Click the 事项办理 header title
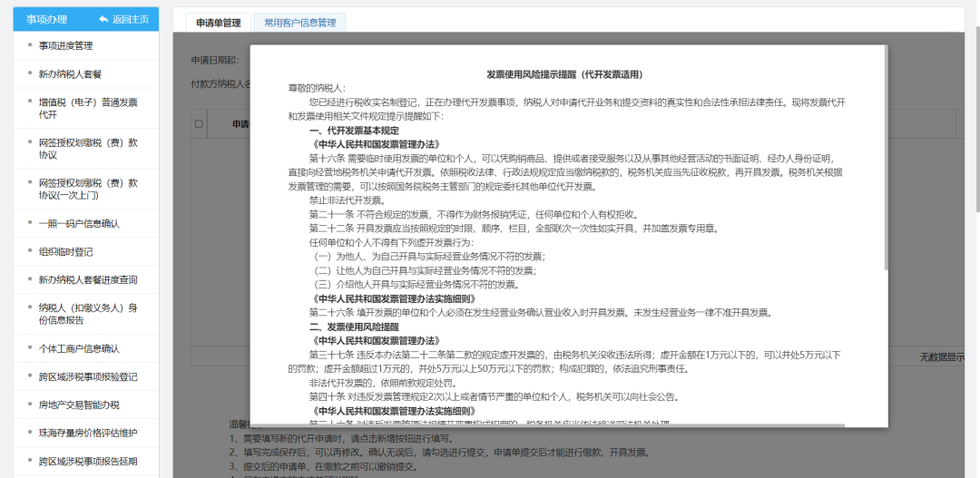This screenshot has width=980, height=478. click(46, 19)
